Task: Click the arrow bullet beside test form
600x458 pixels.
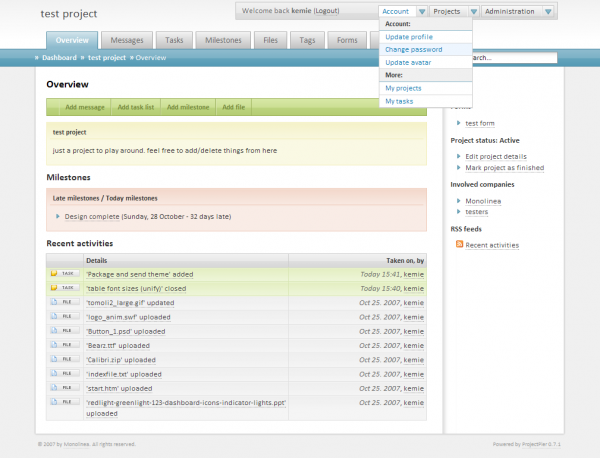Action: 458,123
